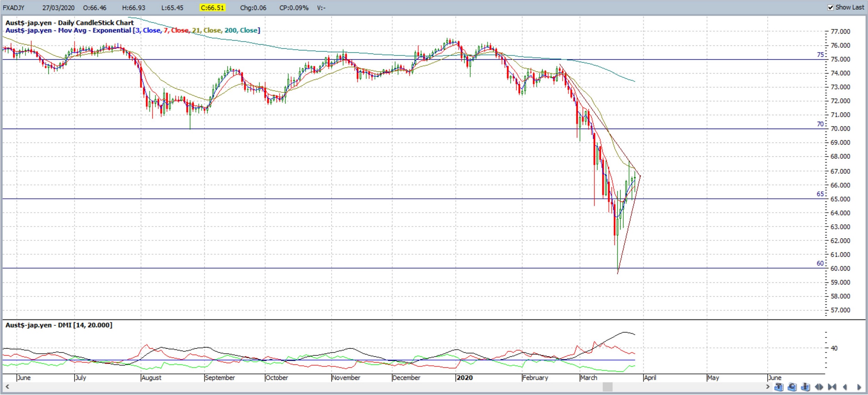Click the April label on time axis
This screenshot has width=868, height=395.
650,378
